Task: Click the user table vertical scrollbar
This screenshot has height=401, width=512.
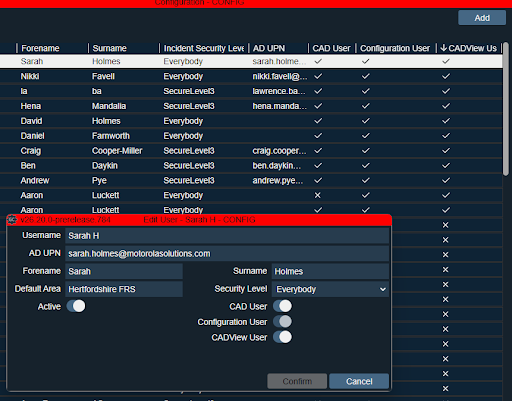Action: 506,109
